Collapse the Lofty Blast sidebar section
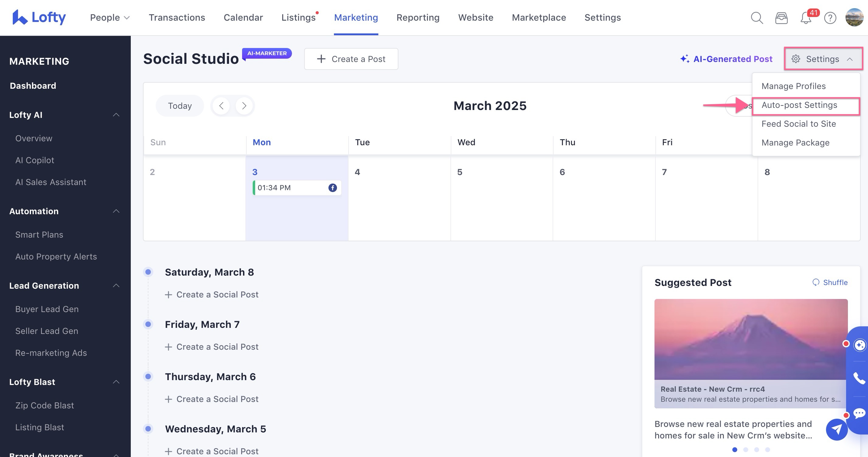The width and height of the screenshot is (868, 457). (116, 382)
